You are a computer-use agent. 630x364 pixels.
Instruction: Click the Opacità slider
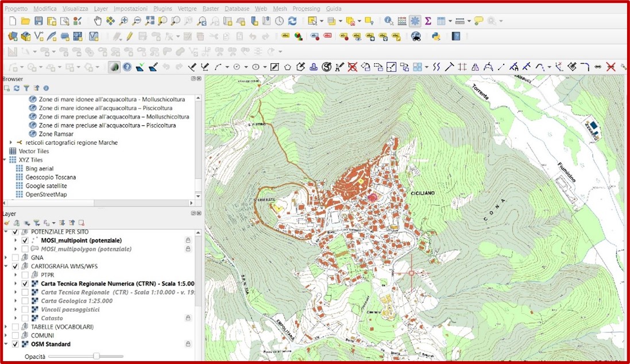point(96,357)
